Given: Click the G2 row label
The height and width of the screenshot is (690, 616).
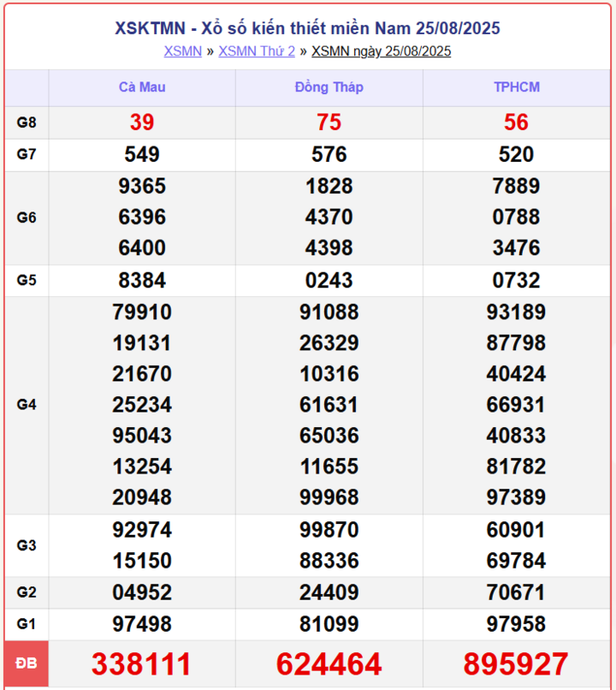Looking at the screenshot, I should tap(27, 592).
